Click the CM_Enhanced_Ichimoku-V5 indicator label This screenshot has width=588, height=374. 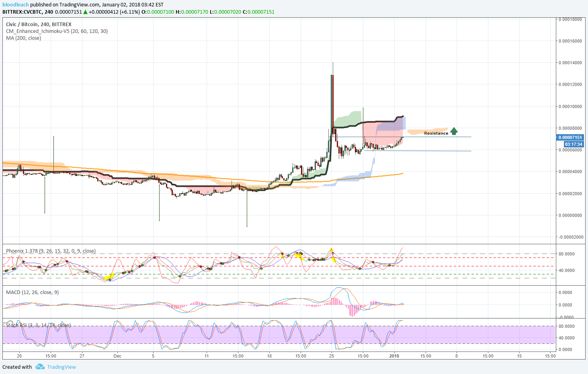click(x=57, y=31)
